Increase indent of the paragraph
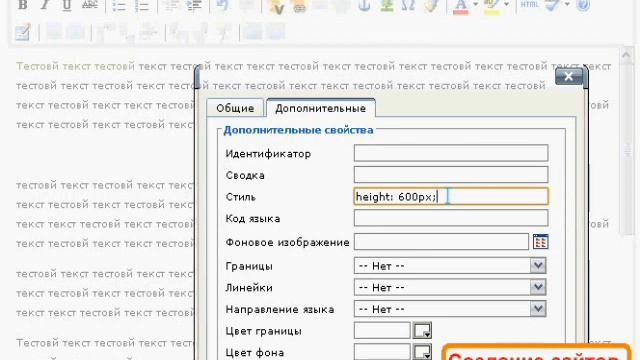640x360 pixels. coord(194,5)
